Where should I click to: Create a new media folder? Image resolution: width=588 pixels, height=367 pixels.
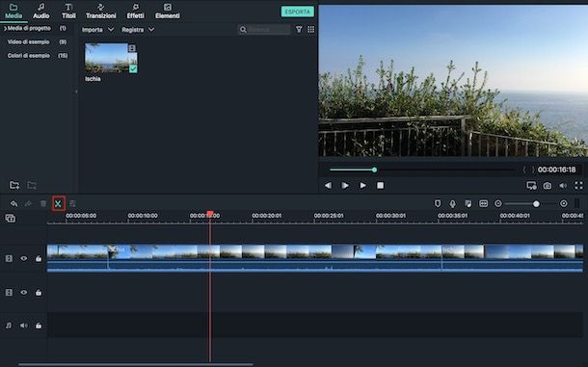coord(14,185)
